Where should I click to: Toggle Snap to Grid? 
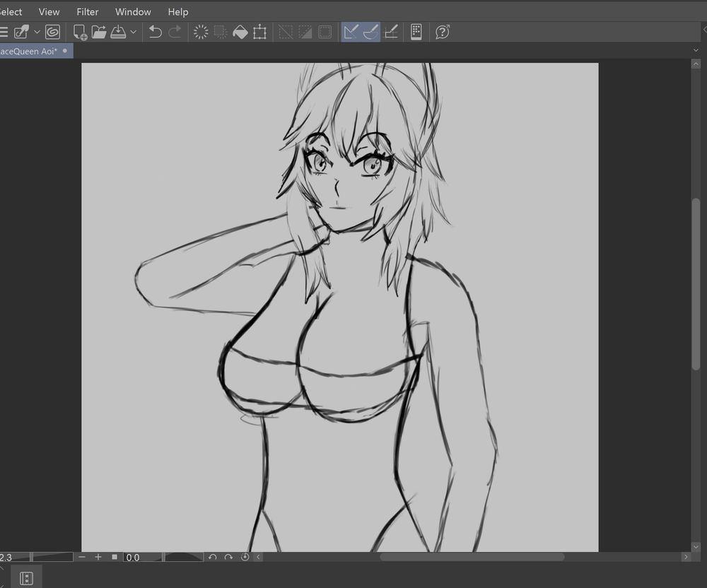click(x=390, y=32)
